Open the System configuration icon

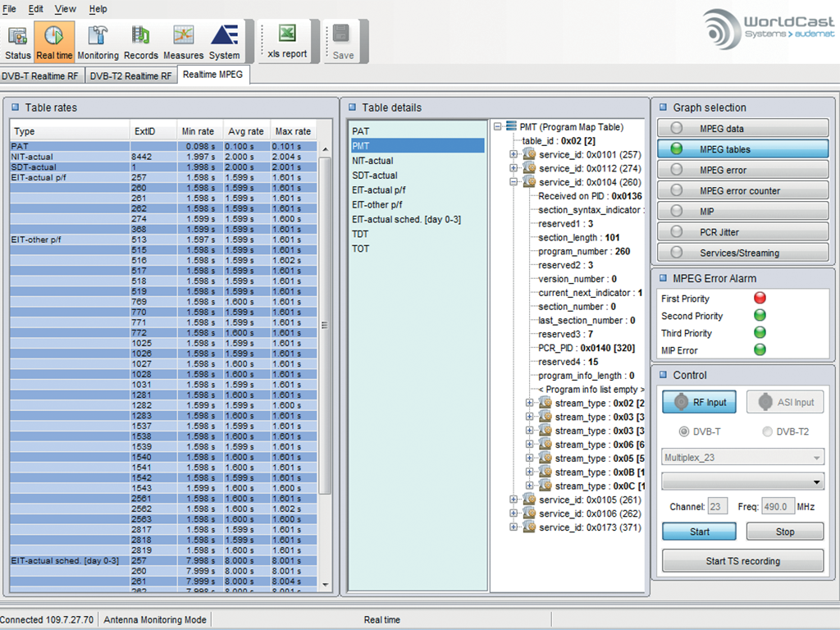click(223, 41)
